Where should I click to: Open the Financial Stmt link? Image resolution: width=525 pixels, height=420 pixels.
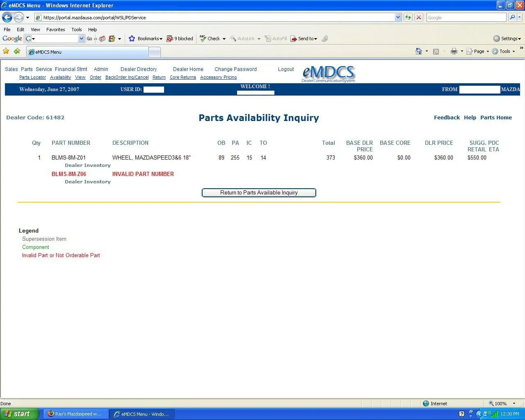click(71, 69)
